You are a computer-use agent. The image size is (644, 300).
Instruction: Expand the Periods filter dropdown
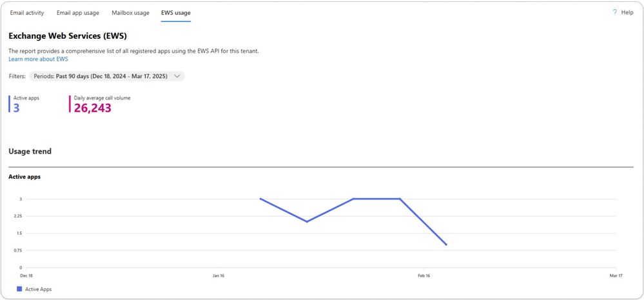[x=107, y=76]
